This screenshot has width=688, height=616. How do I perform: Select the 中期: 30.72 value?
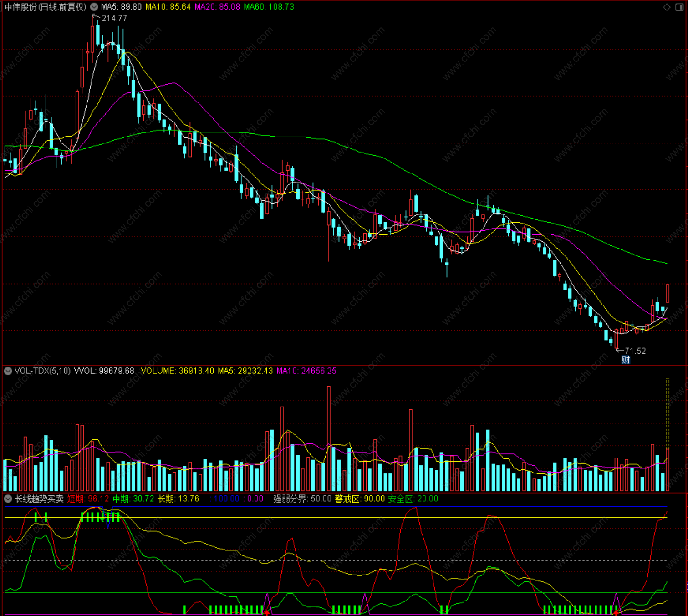[133, 499]
